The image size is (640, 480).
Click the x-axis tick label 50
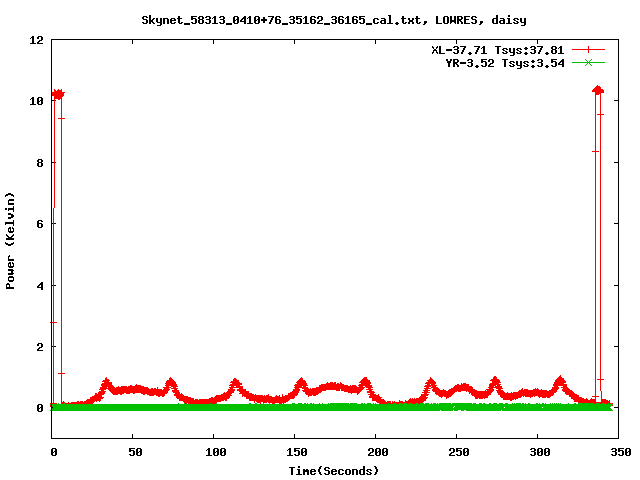tap(135, 452)
